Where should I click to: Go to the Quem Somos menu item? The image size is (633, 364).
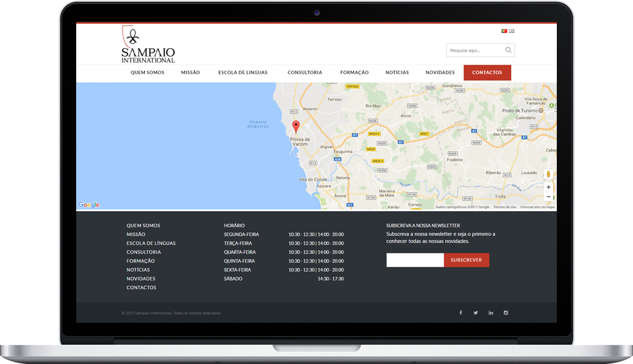tap(147, 72)
